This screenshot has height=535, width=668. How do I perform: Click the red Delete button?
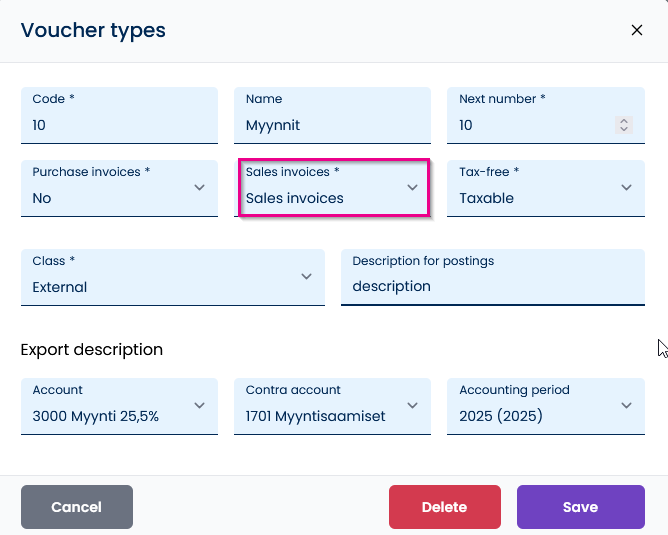(x=444, y=507)
